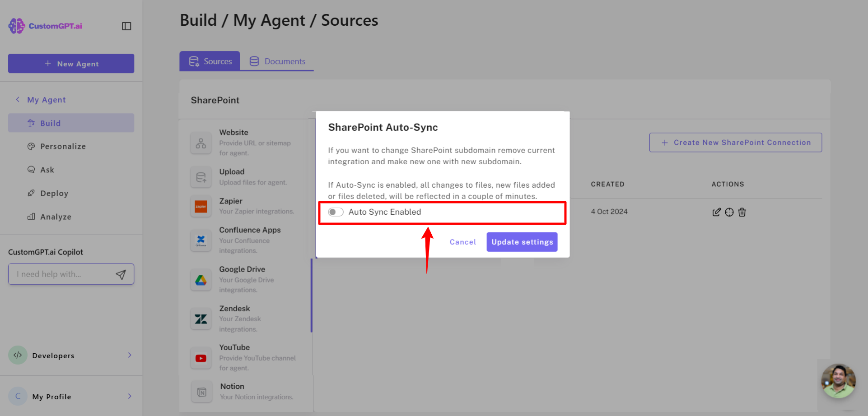This screenshot has width=868, height=416.
Task: Click the Build crane icon
Action: (x=31, y=123)
